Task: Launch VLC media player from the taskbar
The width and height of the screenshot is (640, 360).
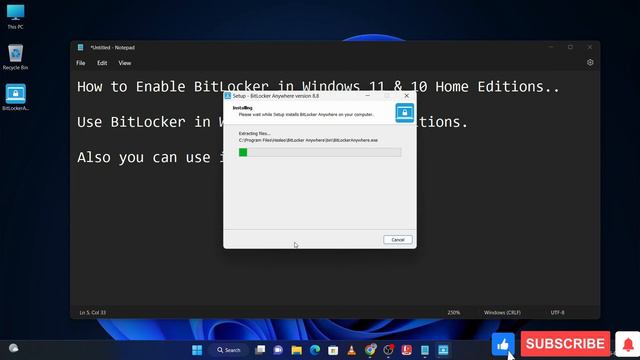Action: pos(351,350)
